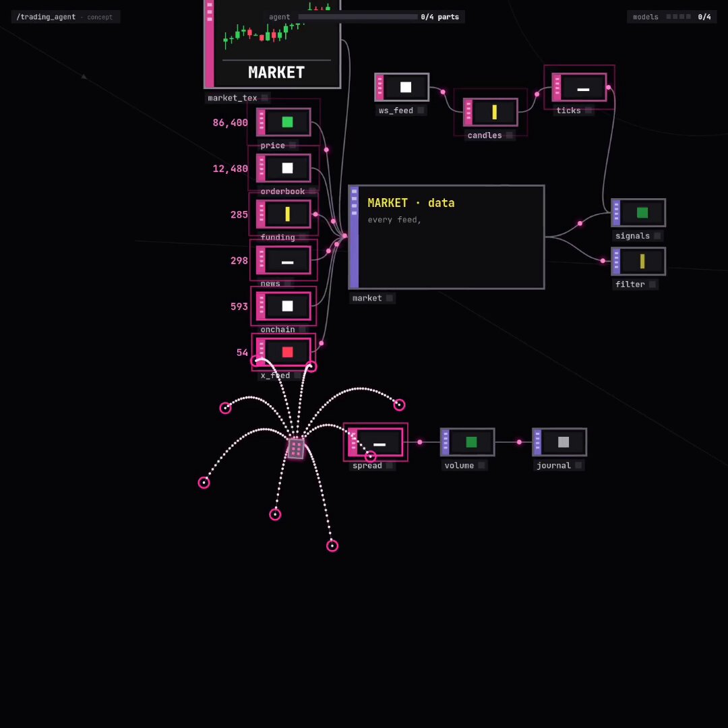Toggle the small square beside the ticks label

588,111
